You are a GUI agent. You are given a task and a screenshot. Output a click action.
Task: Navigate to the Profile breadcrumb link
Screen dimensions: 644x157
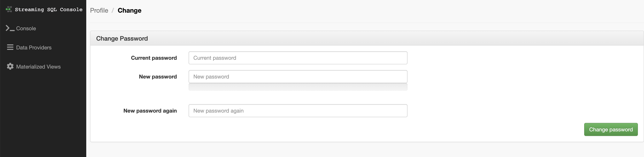99,11
